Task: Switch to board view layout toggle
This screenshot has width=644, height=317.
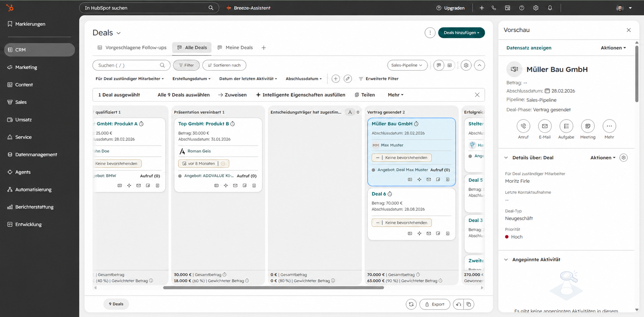Action: tap(439, 65)
